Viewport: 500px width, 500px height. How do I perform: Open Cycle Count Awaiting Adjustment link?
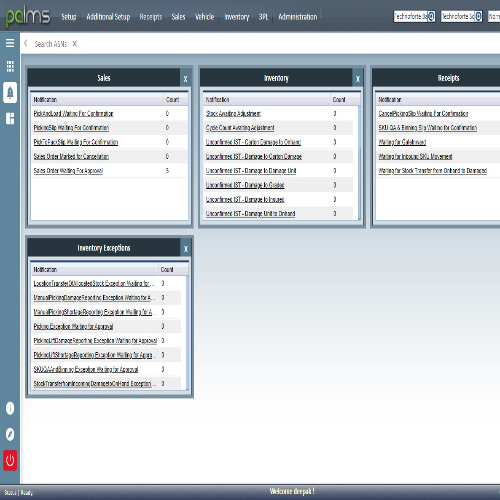[240, 128]
